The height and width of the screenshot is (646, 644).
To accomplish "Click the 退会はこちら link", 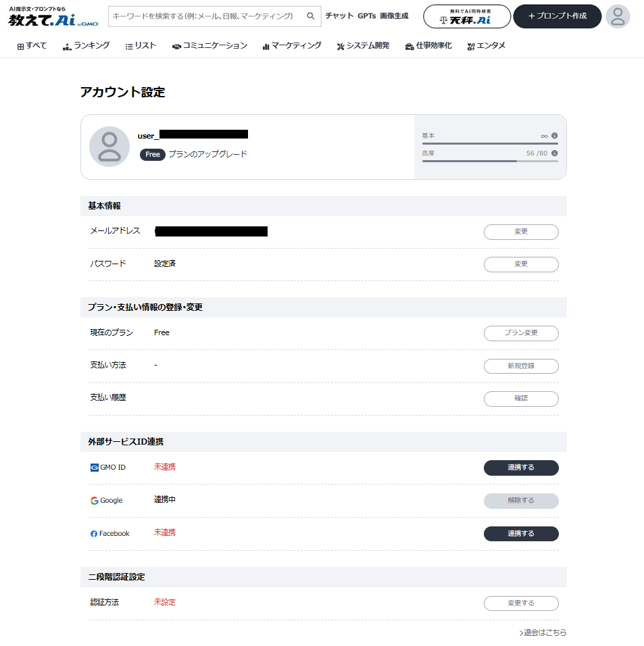I will pos(543,632).
